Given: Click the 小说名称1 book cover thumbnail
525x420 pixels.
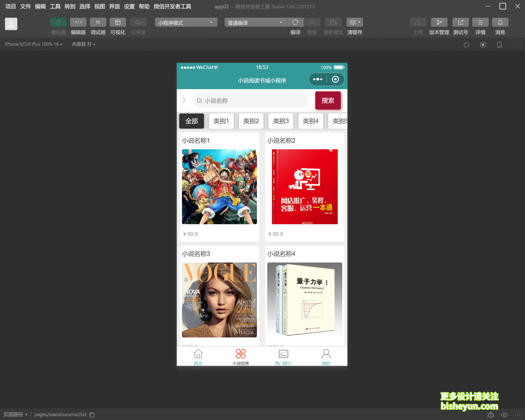Looking at the screenshot, I should coord(219,186).
